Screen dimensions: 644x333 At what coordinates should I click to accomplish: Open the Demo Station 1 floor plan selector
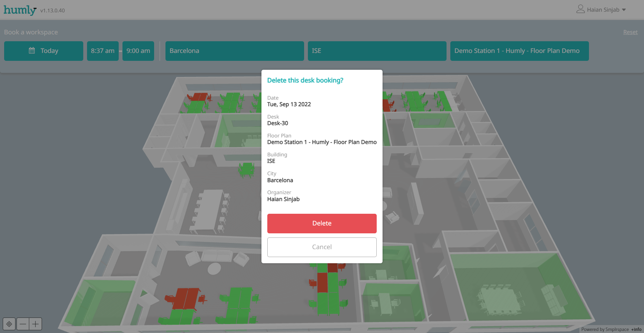pyautogui.click(x=519, y=51)
